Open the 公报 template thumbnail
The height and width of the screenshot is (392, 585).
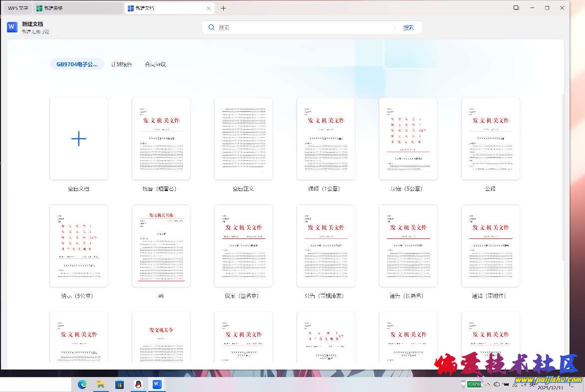(491, 139)
